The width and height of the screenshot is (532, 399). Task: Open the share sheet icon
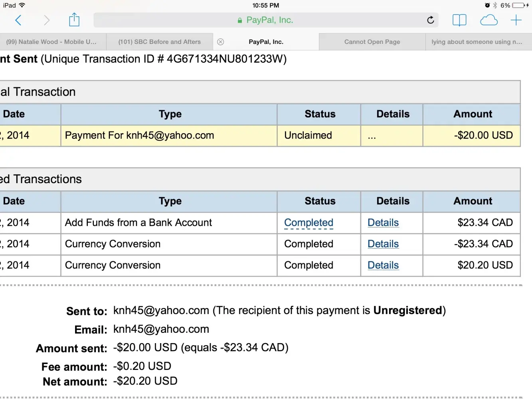(x=74, y=20)
